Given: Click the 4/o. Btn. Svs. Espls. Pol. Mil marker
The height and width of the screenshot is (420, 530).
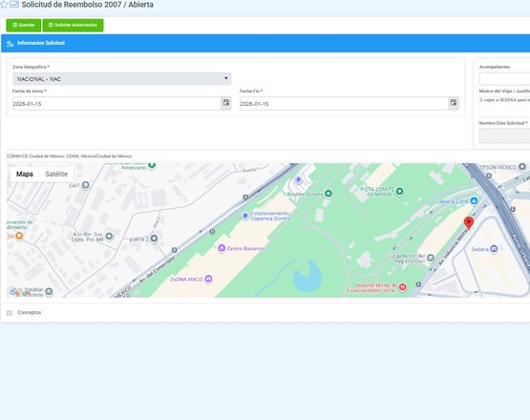Looking at the screenshot, I should (109, 236).
